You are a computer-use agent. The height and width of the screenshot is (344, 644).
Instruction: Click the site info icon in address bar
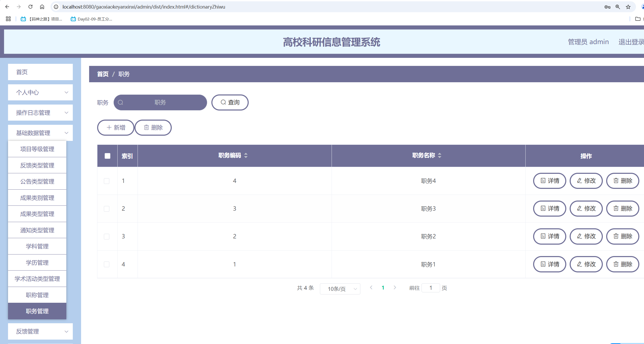click(56, 7)
